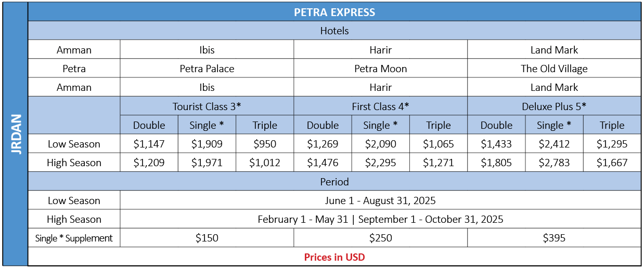Select the $150 supplement cell
The image size is (644, 269).
[207, 238]
